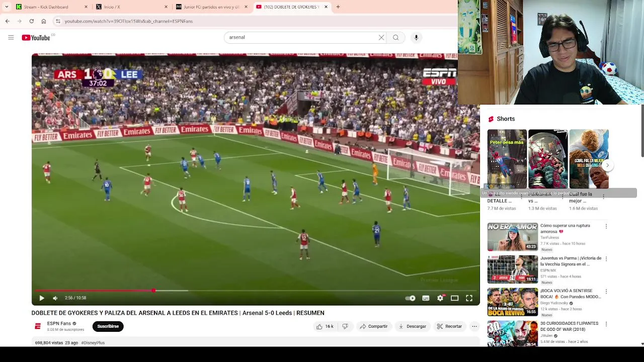644x362 pixels.
Task: Click the Compartir button
Action: [x=373, y=326]
